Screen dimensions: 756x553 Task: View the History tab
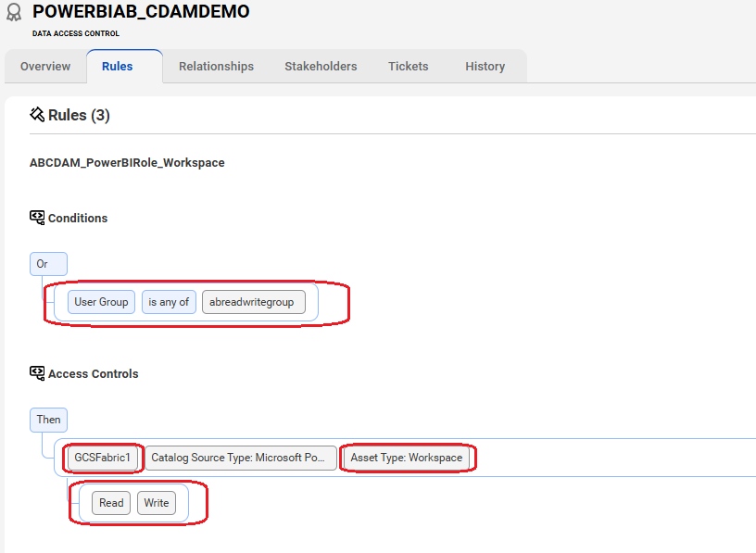pyautogui.click(x=485, y=66)
